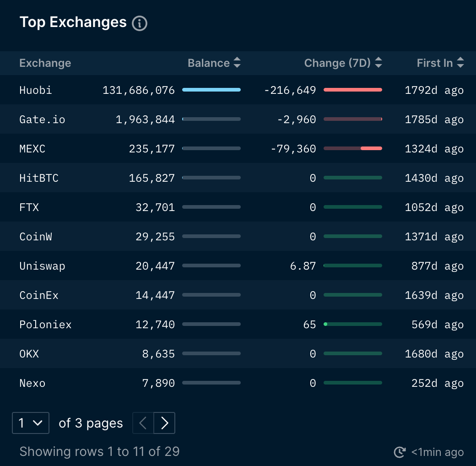This screenshot has height=466, width=476.
Task: Click the Balance column header label
Action: (209, 63)
